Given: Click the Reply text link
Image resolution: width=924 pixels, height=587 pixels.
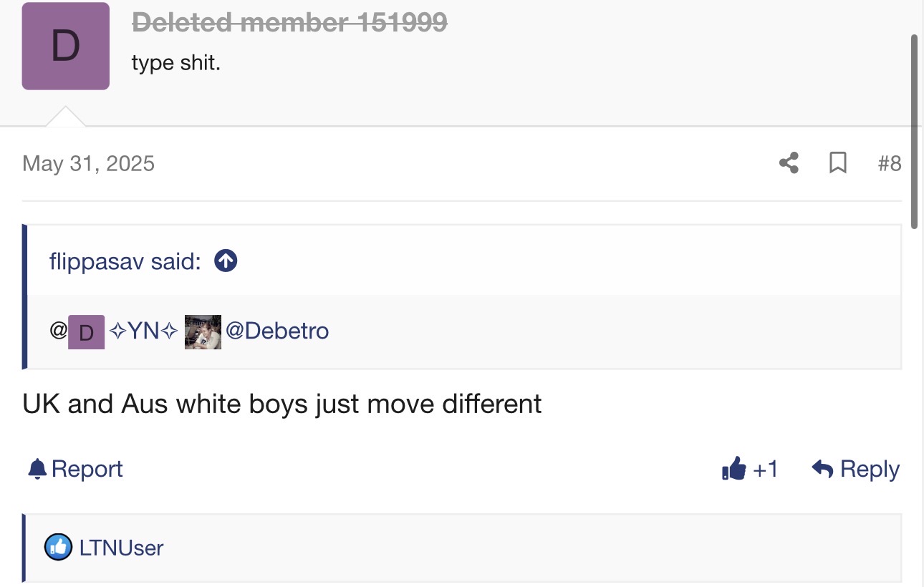Looking at the screenshot, I should [870, 470].
